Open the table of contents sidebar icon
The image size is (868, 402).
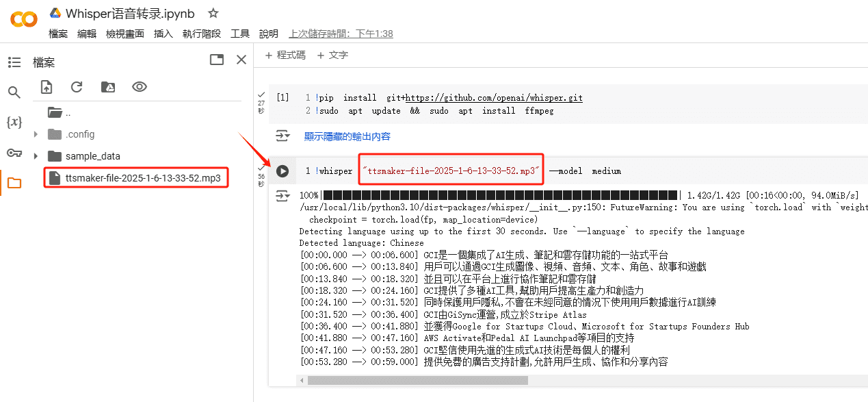14,62
